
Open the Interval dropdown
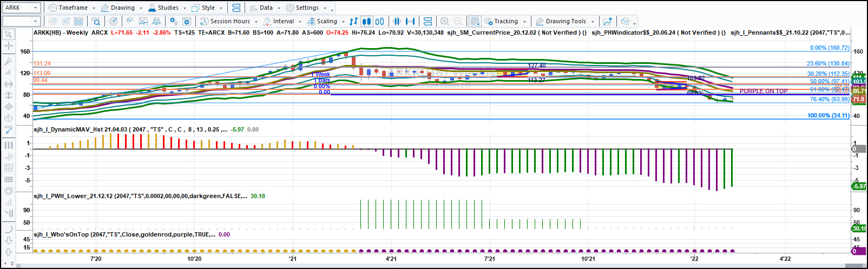tap(282, 21)
